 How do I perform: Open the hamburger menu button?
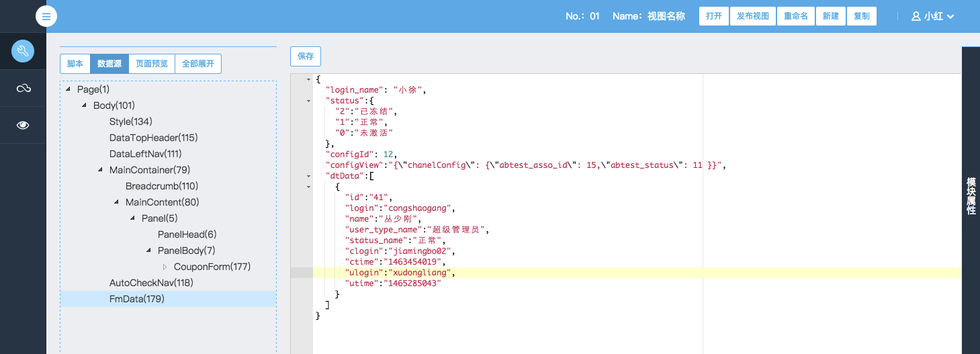click(46, 16)
